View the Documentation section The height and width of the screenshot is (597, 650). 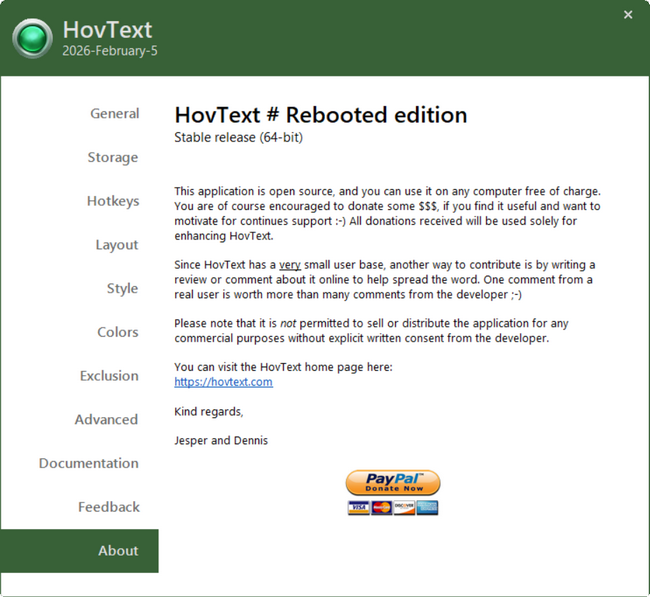pyautogui.click(x=88, y=463)
